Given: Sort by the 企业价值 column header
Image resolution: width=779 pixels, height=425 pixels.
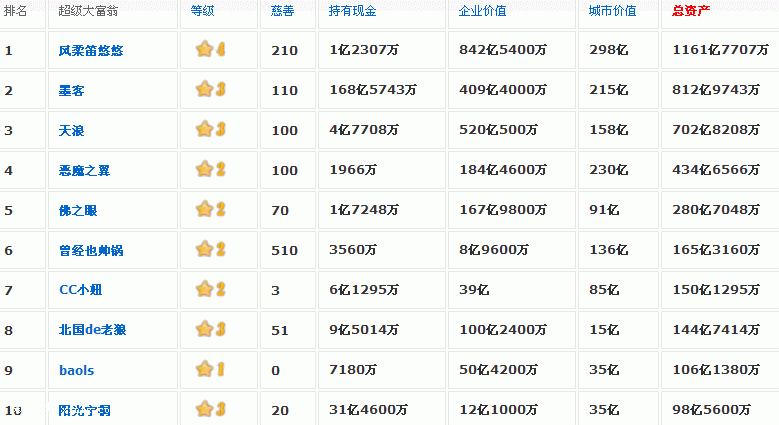Looking at the screenshot, I should (482, 11).
